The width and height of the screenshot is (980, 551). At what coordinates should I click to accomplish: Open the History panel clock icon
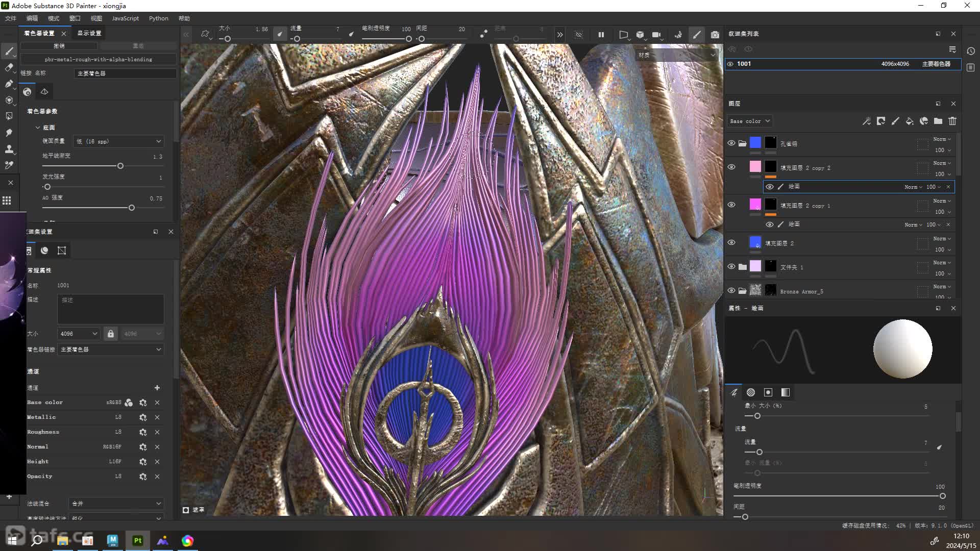coord(971,51)
